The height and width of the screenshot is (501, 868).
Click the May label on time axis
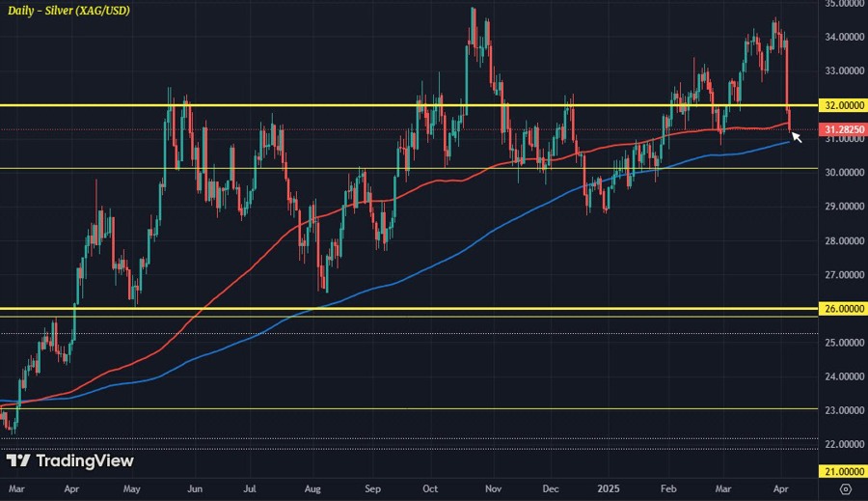click(132, 488)
